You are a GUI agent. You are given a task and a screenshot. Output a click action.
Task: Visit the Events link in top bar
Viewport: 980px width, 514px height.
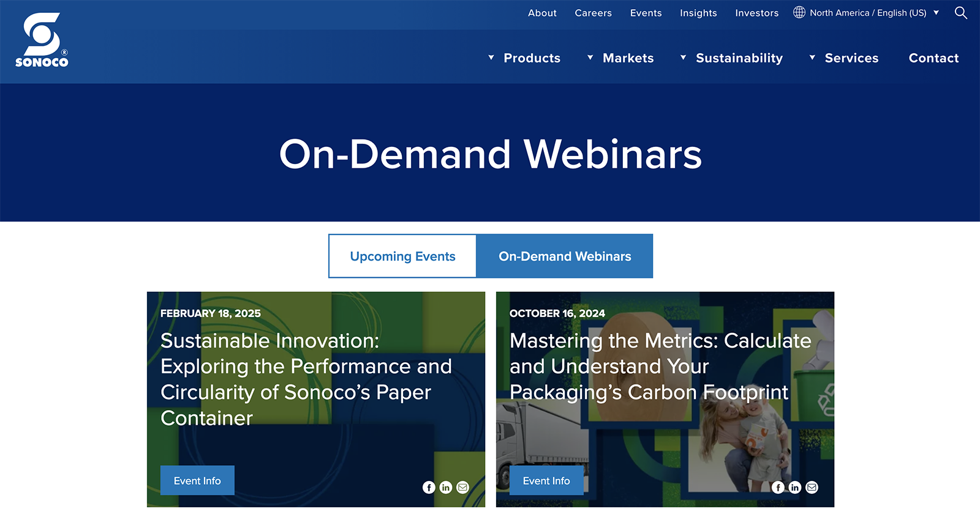(x=646, y=13)
